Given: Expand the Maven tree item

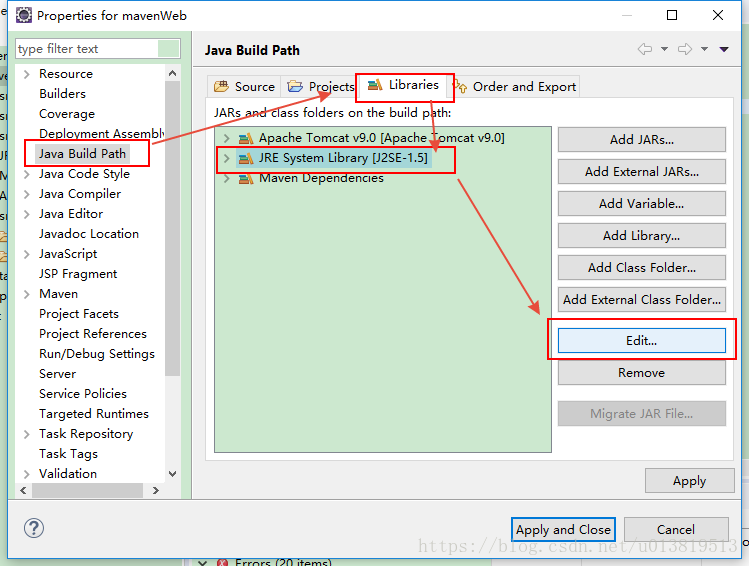Looking at the screenshot, I should coord(27,294).
